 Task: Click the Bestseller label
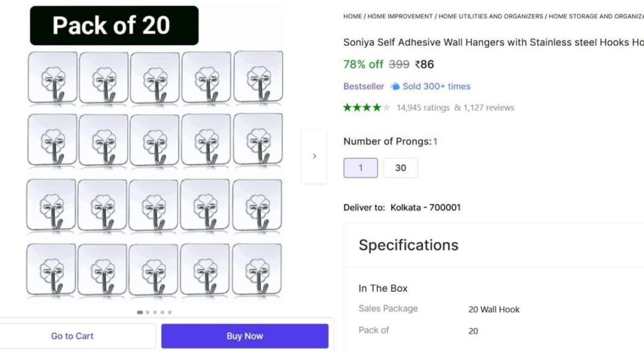(x=364, y=86)
